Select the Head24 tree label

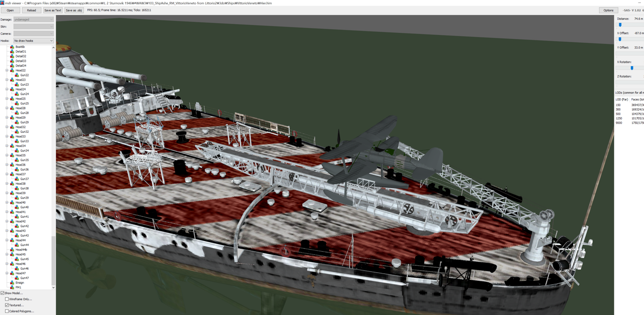click(20, 89)
